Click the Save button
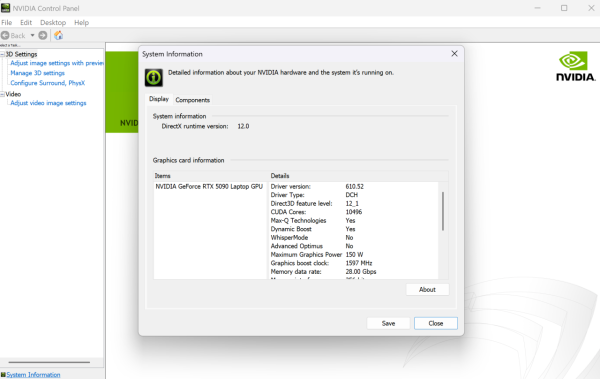This screenshot has height=379, width=600. point(388,323)
